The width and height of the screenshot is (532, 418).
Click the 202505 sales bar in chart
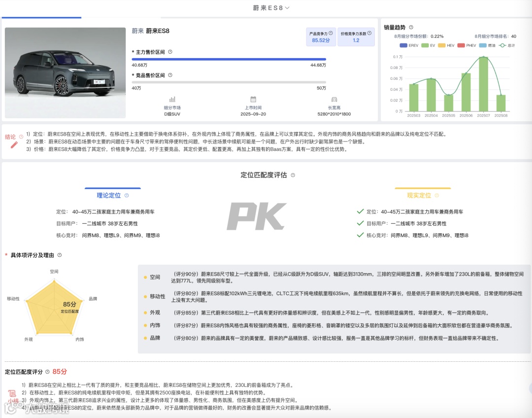[x=449, y=103]
